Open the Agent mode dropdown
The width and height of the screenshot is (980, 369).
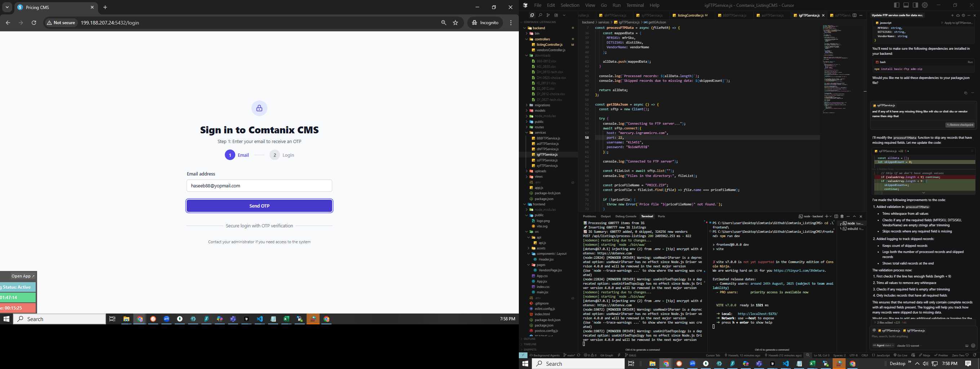tap(883, 346)
